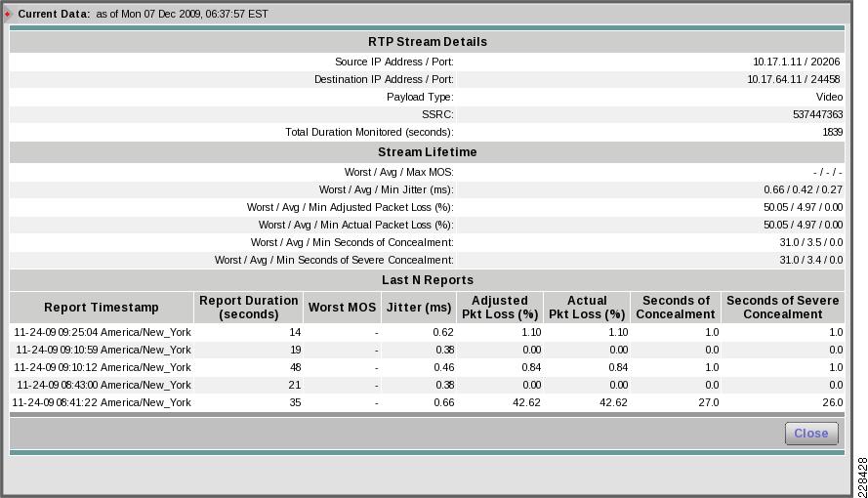The height and width of the screenshot is (498, 868).
Task: Click the RTP Stream Details section header
Action: coord(428,42)
